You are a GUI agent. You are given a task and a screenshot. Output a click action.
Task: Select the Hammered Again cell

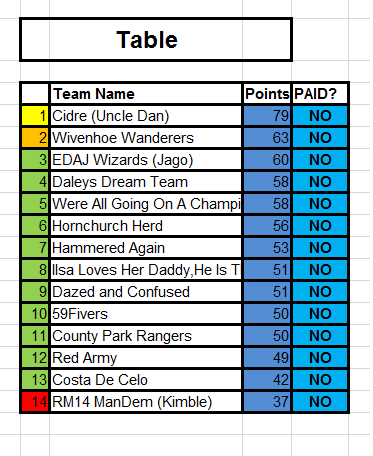pos(146,248)
